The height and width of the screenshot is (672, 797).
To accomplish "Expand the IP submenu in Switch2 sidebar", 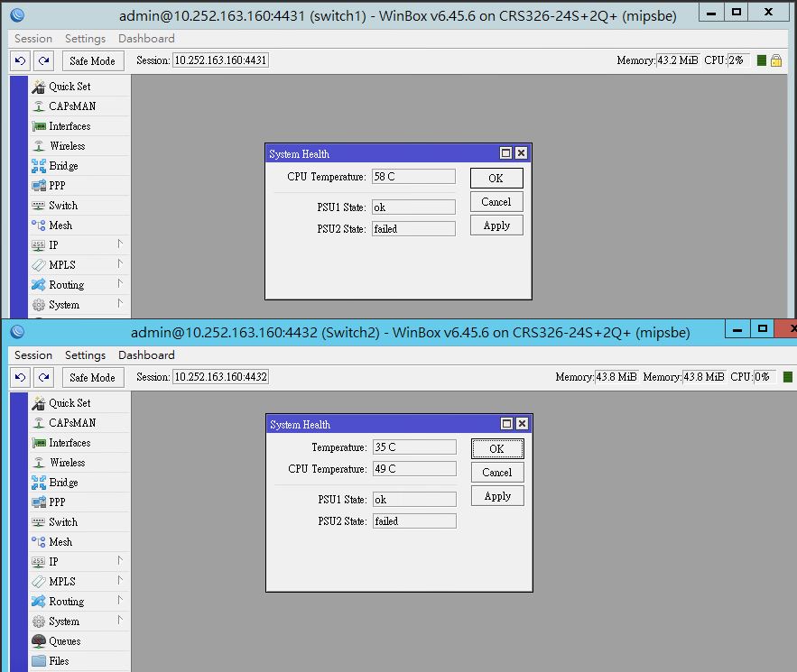I will pyautogui.click(x=79, y=561).
